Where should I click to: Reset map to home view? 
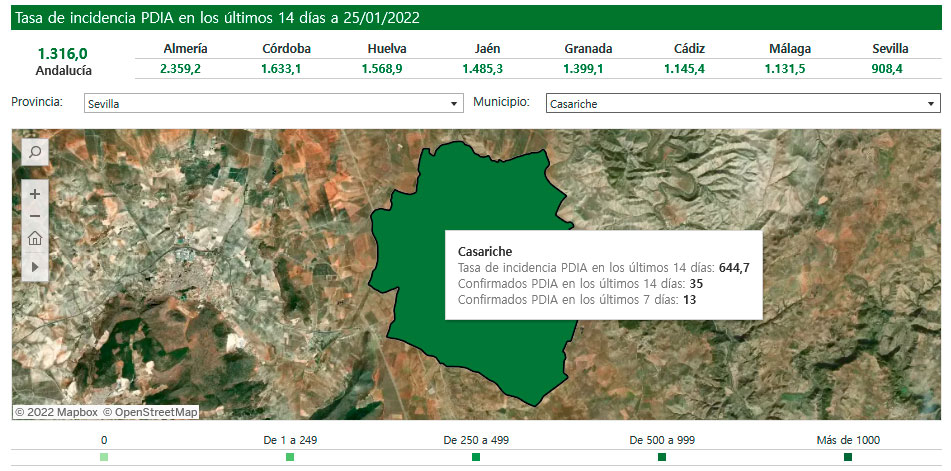click(x=35, y=239)
